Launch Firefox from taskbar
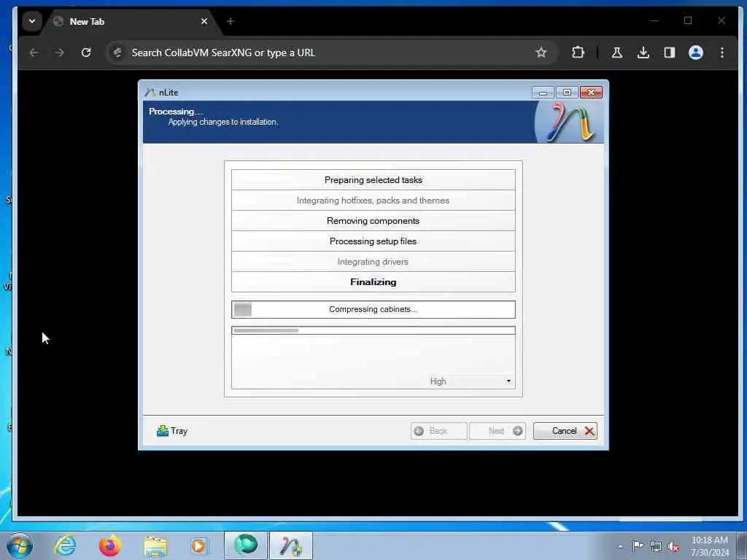747x560 pixels. (109, 545)
